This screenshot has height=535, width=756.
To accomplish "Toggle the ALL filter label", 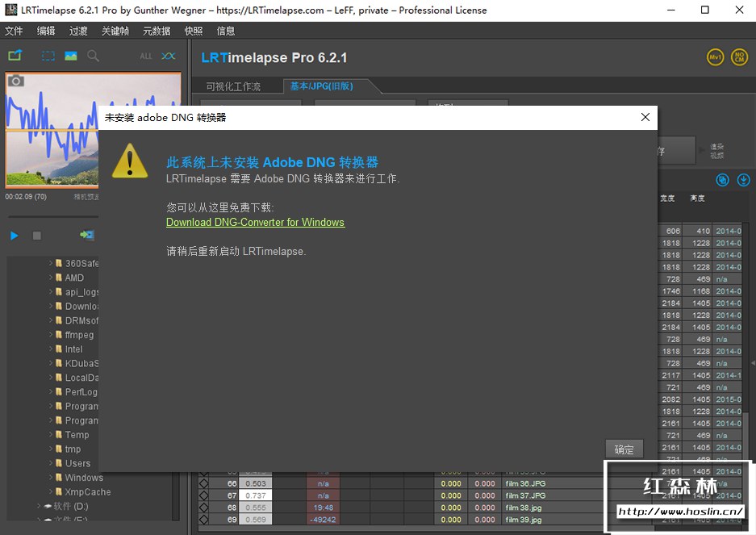I will [x=145, y=56].
